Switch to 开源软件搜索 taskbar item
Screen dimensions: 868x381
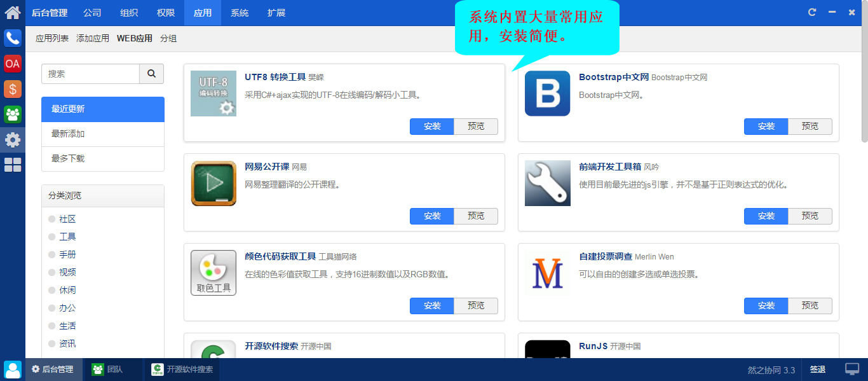(x=182, y=370)
